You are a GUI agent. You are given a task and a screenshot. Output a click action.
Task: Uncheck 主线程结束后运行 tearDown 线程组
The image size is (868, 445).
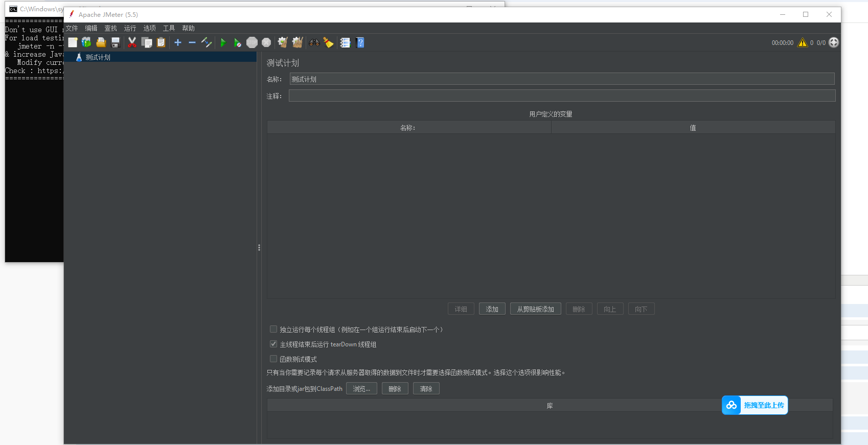pyautogui.click(x=273, y=344)
